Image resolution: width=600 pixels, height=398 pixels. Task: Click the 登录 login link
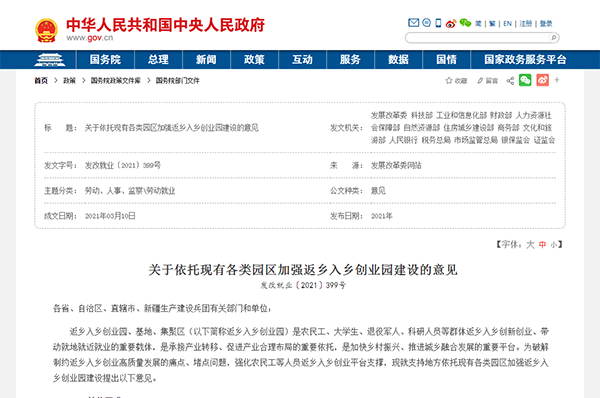click(x=546, y=24)
